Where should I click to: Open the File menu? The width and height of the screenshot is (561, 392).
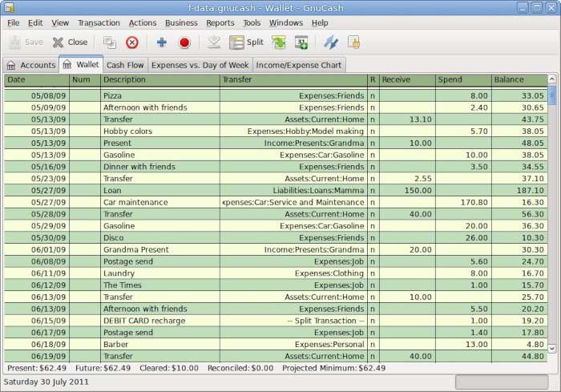click(x=14, y=23)
